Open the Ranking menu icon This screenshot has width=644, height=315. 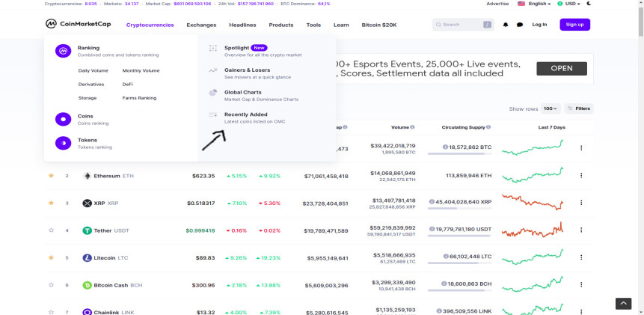pos(64,51)
